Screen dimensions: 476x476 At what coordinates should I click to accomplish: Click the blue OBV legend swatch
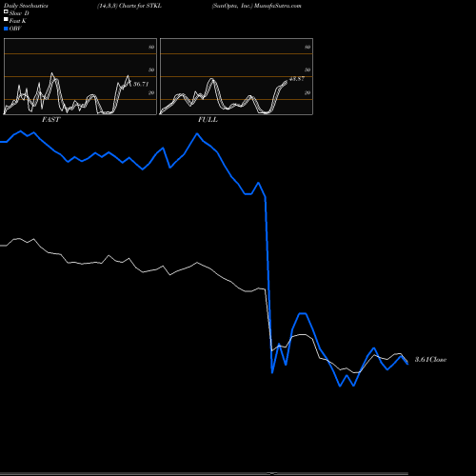point(6,29)
